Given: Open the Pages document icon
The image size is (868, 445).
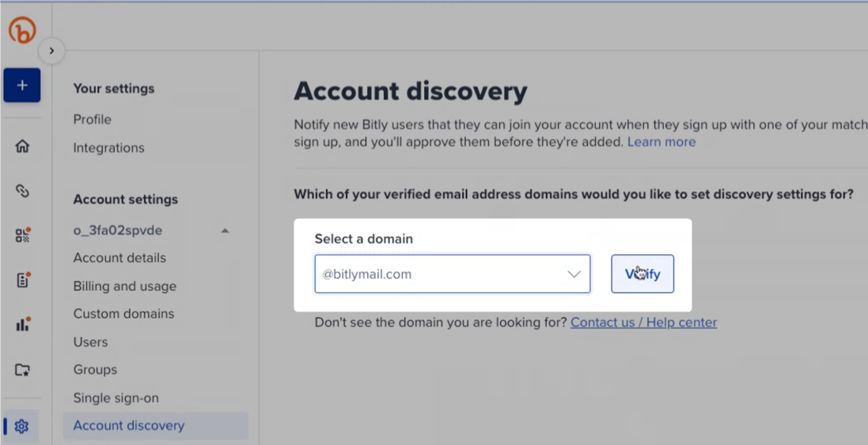Looking at the screenshot, I should click(22, 281).
